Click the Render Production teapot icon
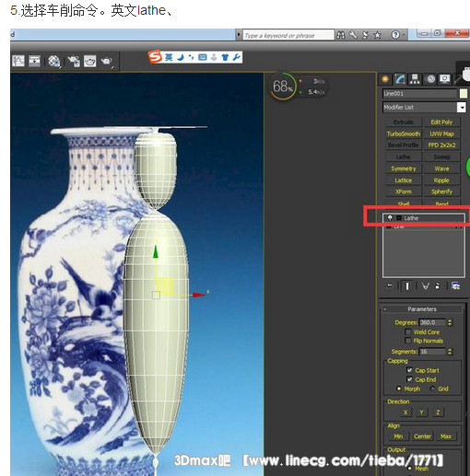470x476 pixels. pos(106,61)
